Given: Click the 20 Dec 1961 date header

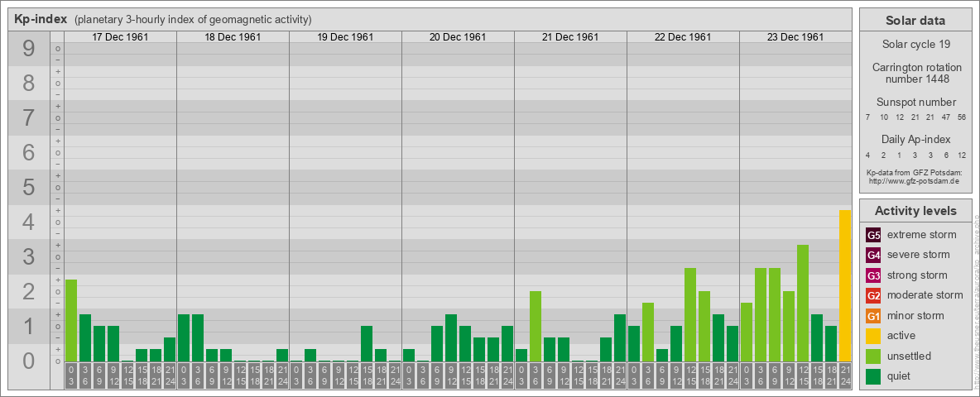Looking at the screenshot, I should point(458,37).
